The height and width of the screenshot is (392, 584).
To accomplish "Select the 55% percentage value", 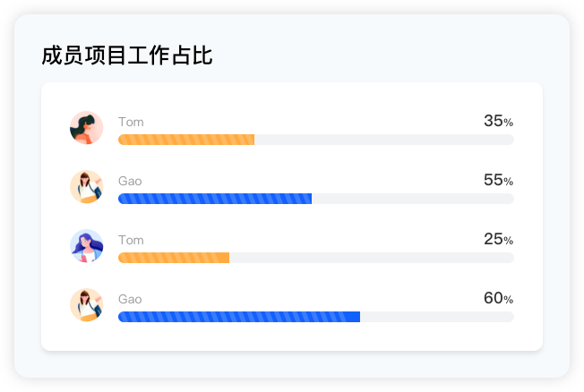I will click(x=498, y=181).
